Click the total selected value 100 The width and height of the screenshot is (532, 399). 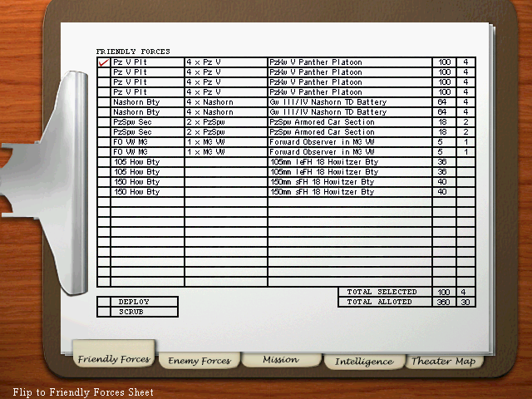pyautogui.click(x=443, y=292)
